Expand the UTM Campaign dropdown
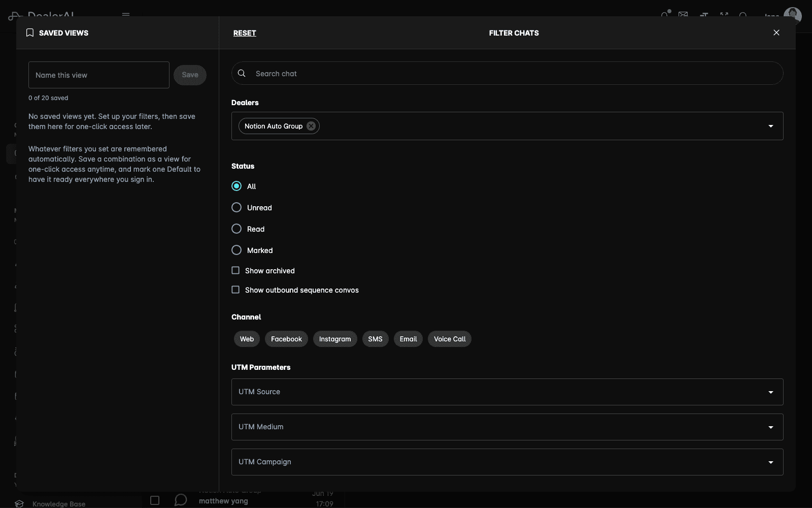The height and width of the screenshot is (508, 812). pyautogui.click(x=507, y=462)
